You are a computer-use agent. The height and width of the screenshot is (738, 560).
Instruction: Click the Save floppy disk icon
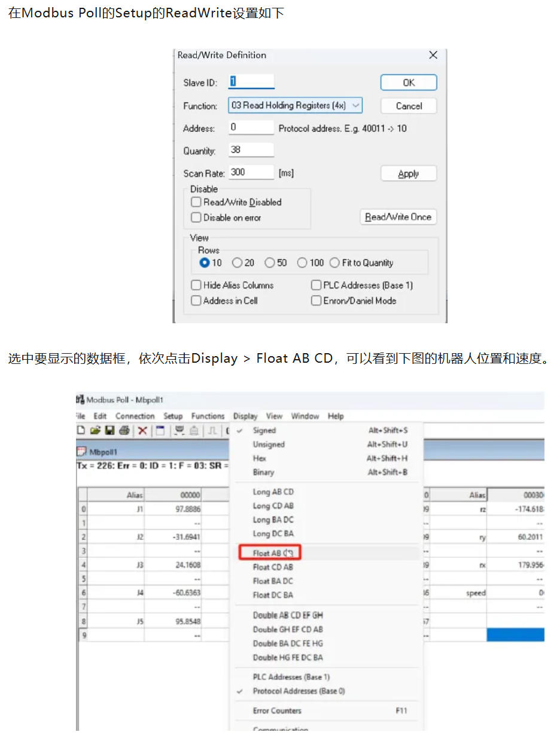109,430
